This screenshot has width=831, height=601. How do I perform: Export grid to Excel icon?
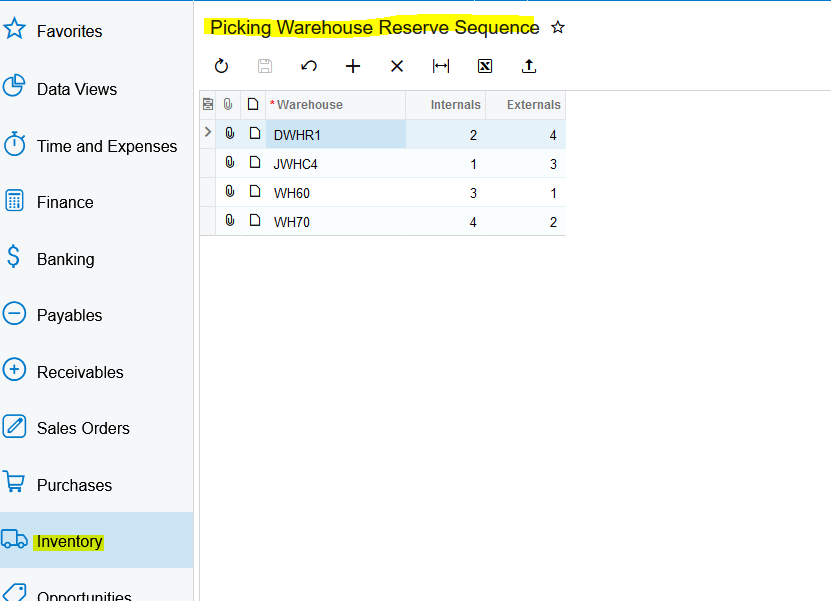485,66
